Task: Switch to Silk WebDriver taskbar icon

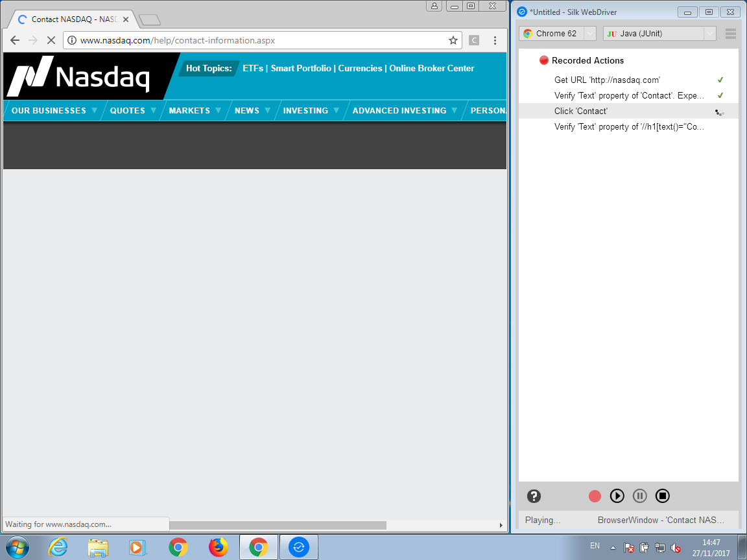Action: (x=299, y=547)
